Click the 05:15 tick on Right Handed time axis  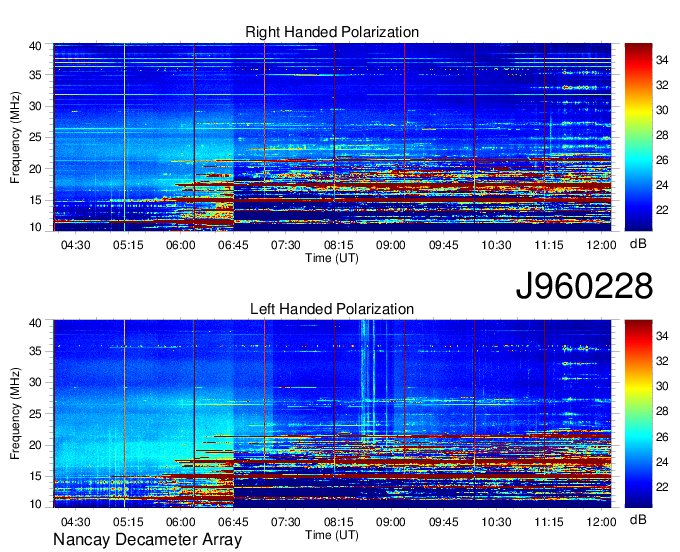[x=128, y=245]
